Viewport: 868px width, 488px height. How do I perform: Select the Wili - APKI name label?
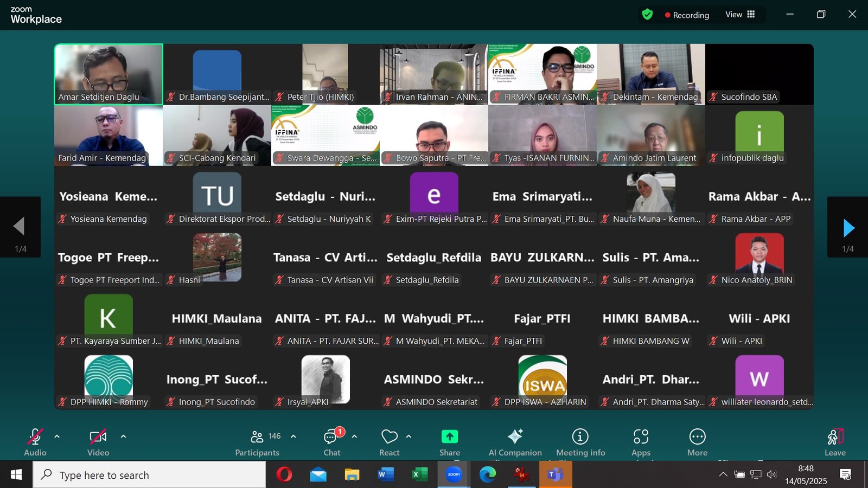[x=742, y=341]
